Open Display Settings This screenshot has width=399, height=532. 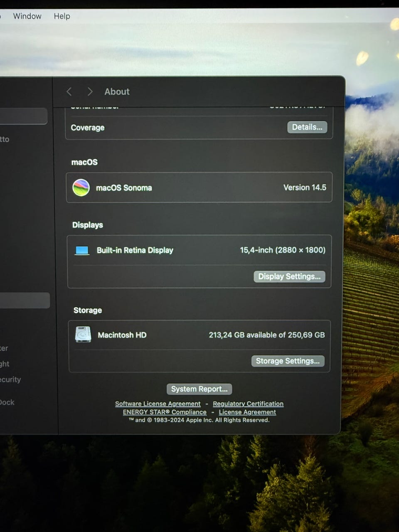pos(289,276)
